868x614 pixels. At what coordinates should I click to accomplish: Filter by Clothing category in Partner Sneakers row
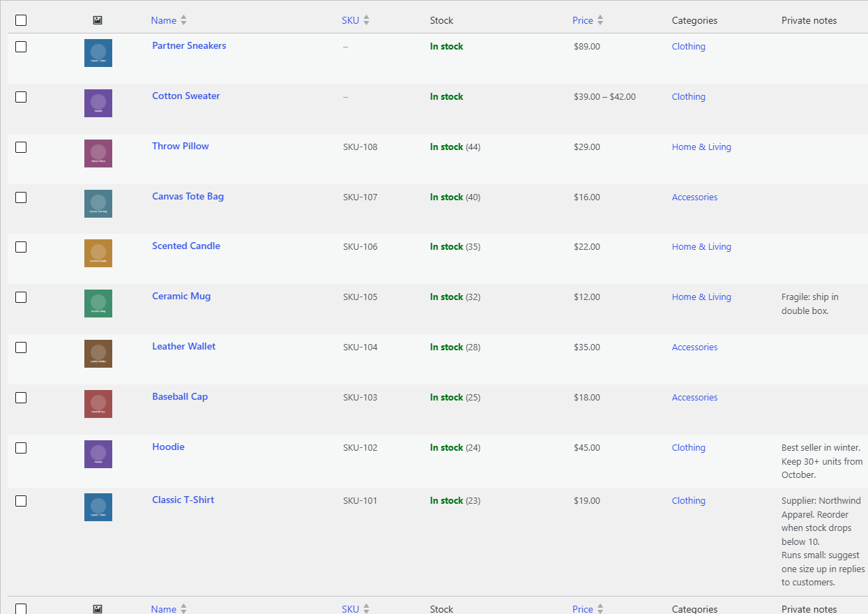689,47
